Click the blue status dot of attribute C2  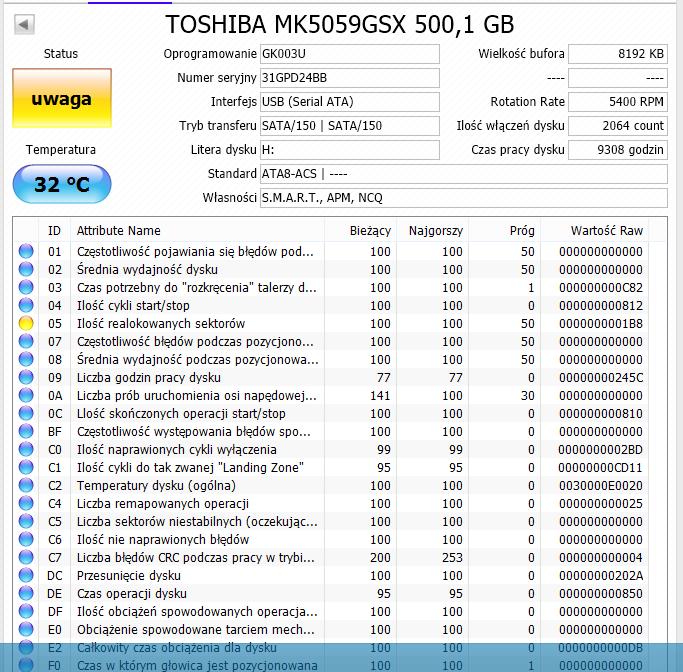26,485
